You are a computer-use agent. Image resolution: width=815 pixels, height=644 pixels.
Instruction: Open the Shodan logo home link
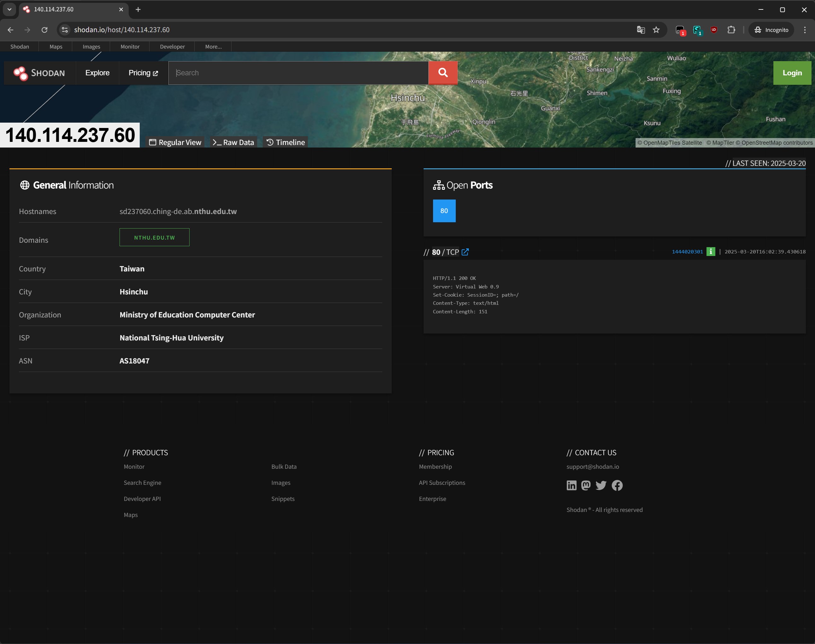(x=39, y=73)
